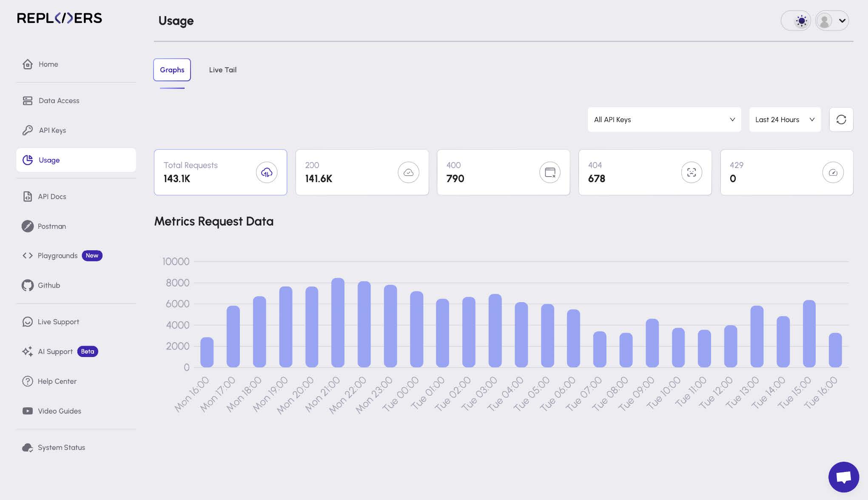This screenshot has width=868, height=500.
Task: Switch to the Live Tail tab
Action: (222, 70)
